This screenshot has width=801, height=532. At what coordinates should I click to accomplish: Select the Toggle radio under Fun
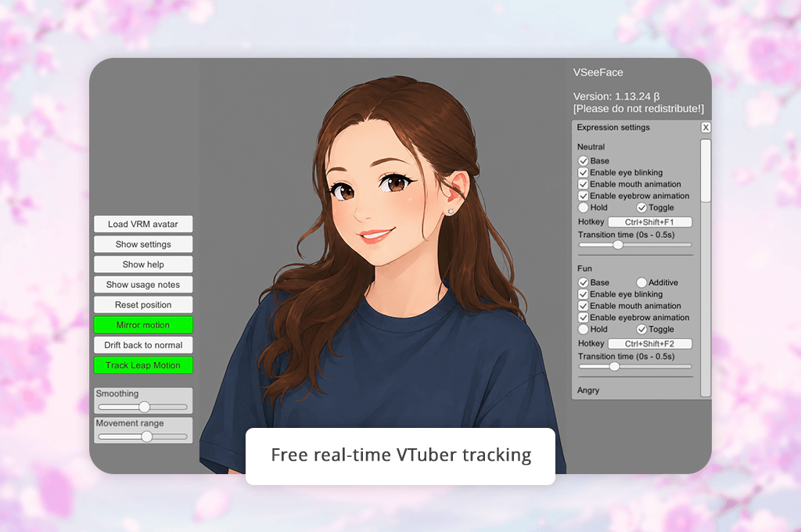coord(641,329)
